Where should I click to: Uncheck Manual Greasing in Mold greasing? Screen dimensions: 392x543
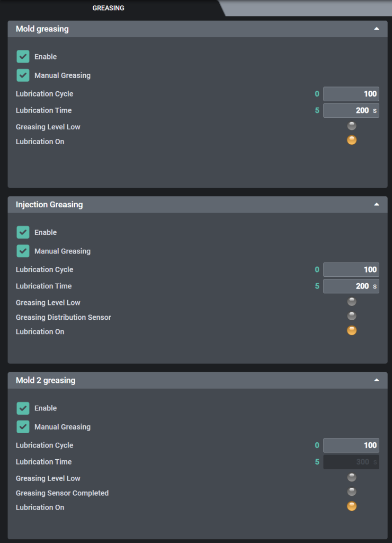[x=23, y=75]
